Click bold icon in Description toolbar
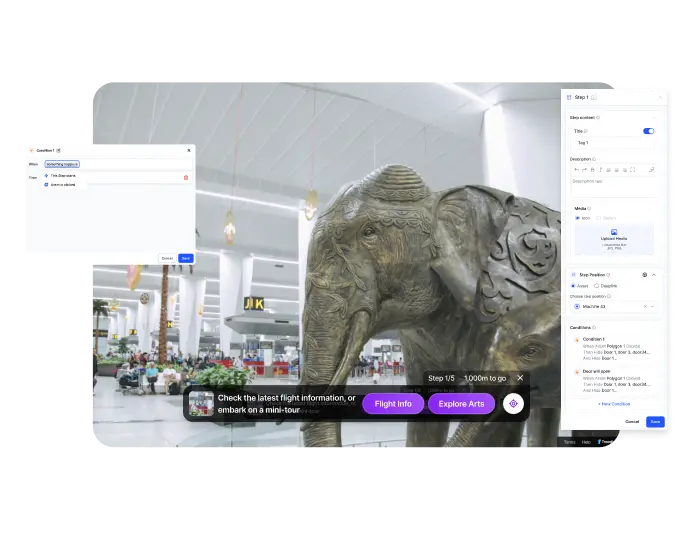This screenshot has width=696, height=560. tap(593, 170)
